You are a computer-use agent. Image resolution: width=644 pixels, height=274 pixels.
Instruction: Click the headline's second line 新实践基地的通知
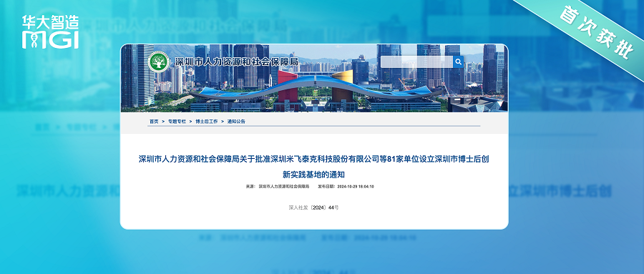pyautogui.click(x=314, y=174)
